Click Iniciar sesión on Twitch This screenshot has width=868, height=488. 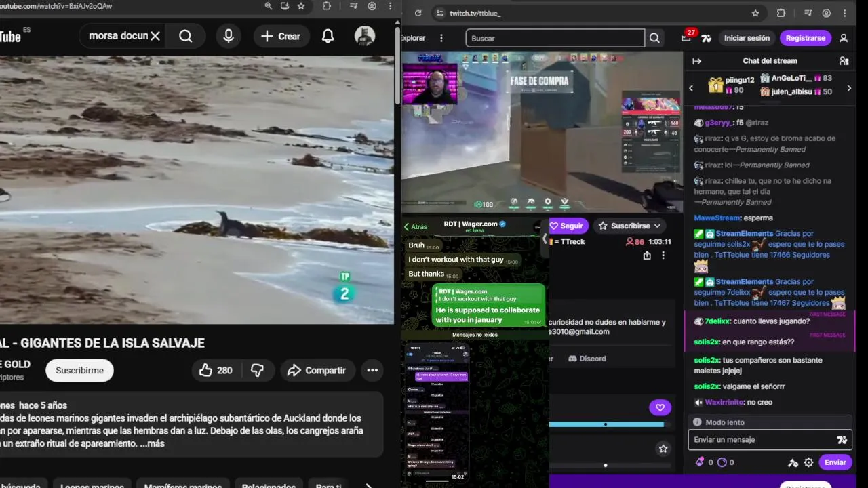pos(747,38)
